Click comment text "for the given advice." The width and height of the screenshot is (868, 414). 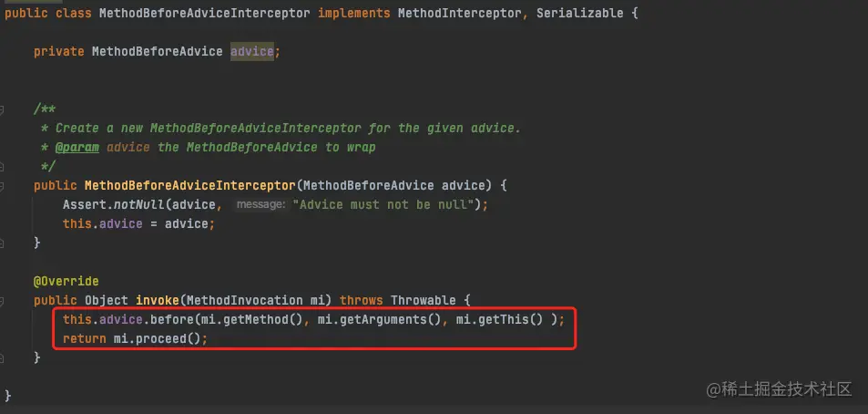[x=444, y=128]
